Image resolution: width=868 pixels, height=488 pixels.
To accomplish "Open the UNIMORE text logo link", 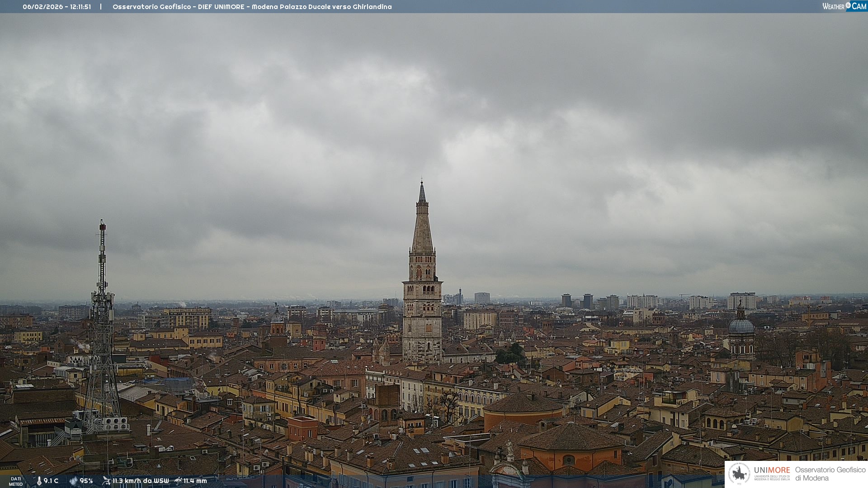I will (772, 470).
